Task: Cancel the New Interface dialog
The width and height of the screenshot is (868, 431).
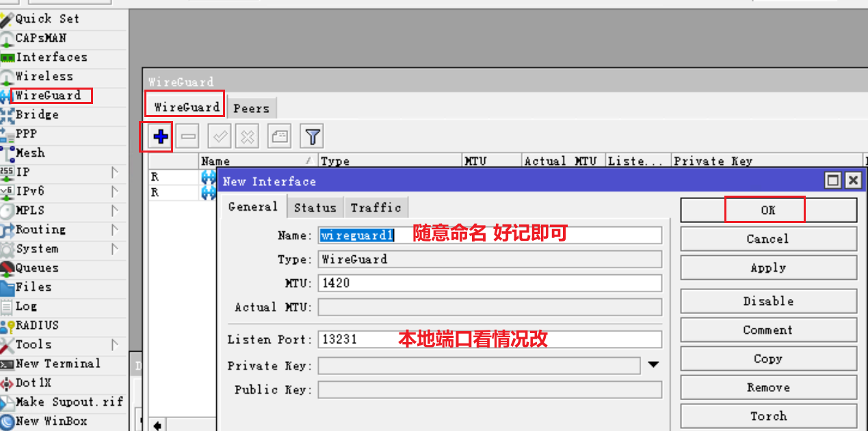Action: (767, 238)
